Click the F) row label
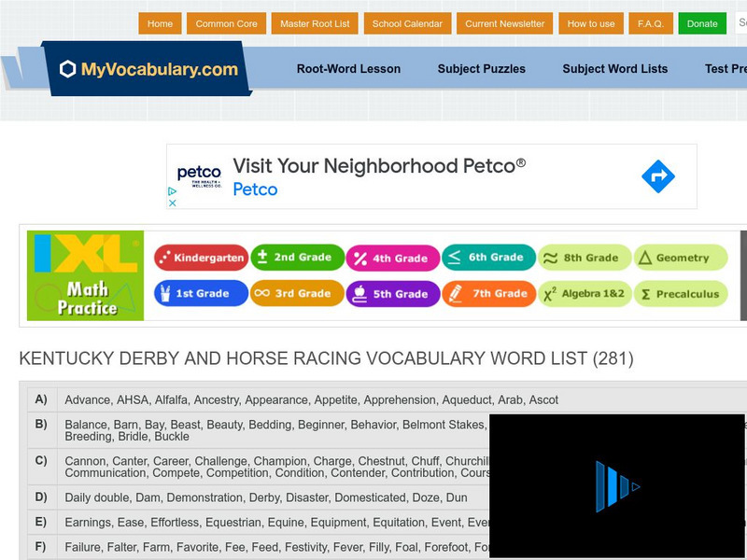The height and width of the screenshot is (560, 747). point(41,547)
